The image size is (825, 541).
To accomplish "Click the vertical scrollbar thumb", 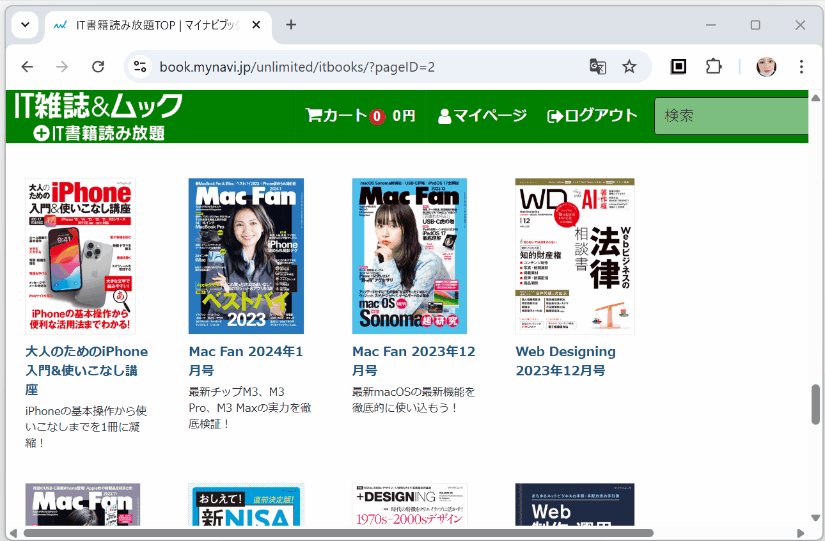I will (816, 404).
